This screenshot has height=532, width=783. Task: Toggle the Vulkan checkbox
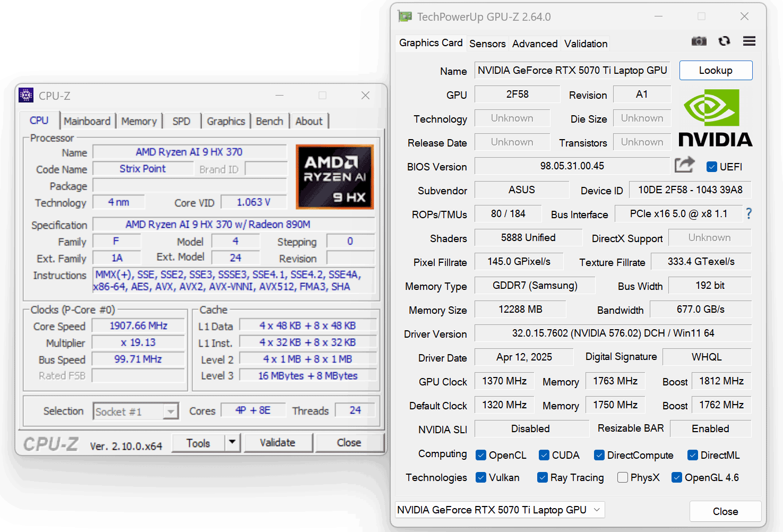(x=481, y=477)
